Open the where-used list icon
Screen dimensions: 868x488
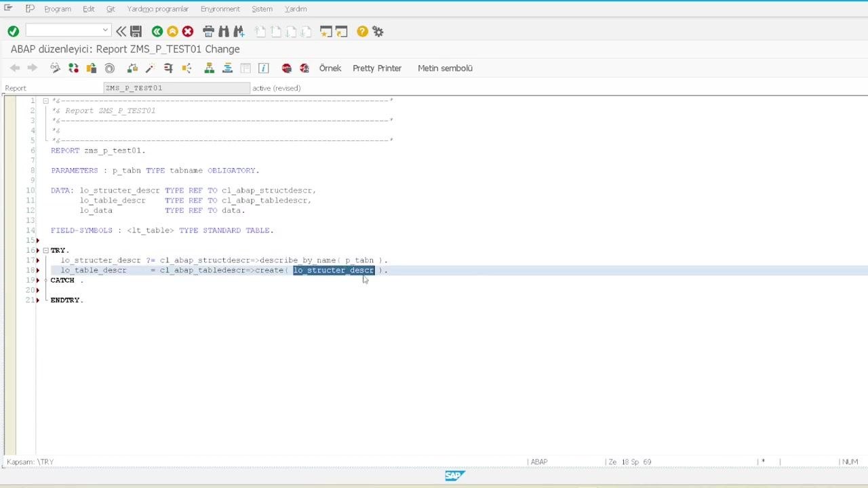click(186, 68)
